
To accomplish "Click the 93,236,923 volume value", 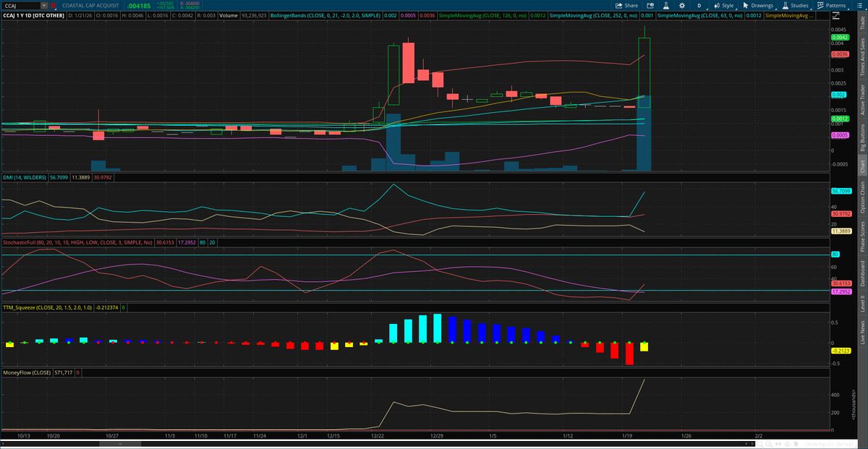I will (254, 15).
